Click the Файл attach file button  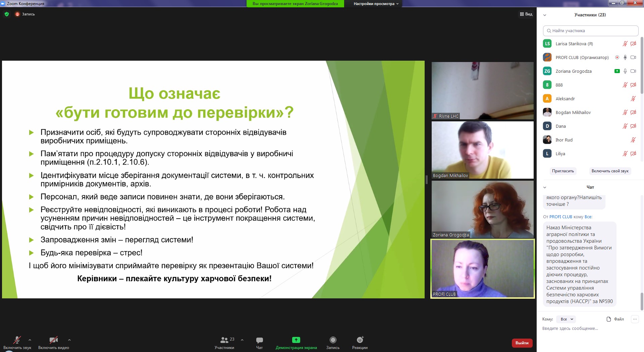615,319
